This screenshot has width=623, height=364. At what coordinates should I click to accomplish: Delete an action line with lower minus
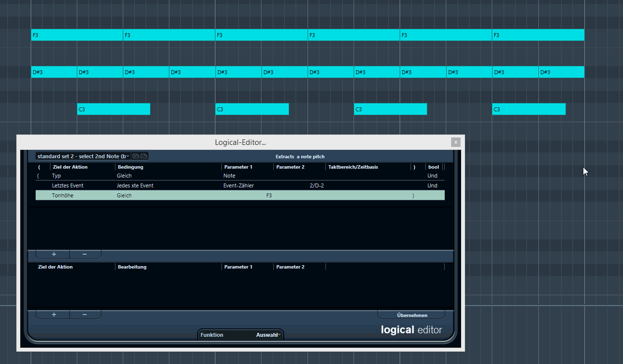[85, 315]
